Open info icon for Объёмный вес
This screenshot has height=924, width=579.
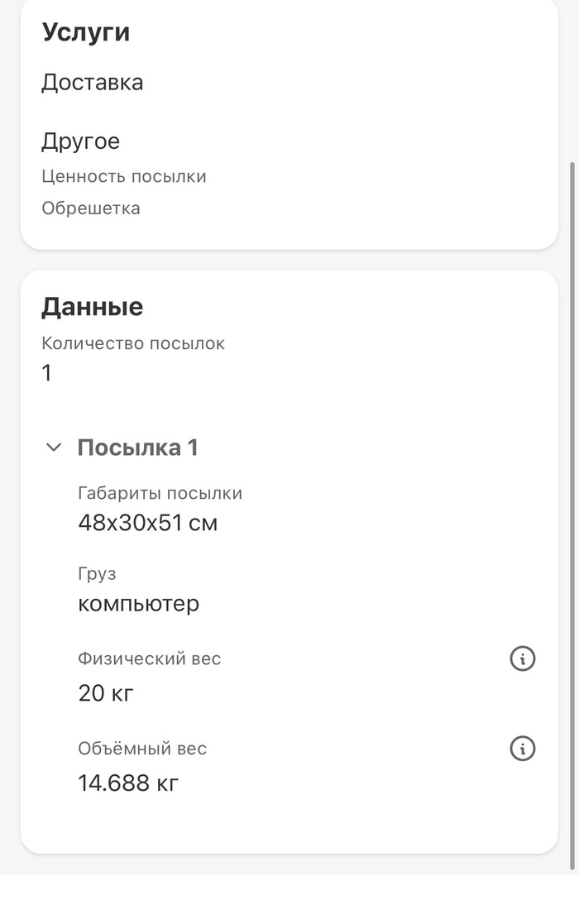pos(522,749)
